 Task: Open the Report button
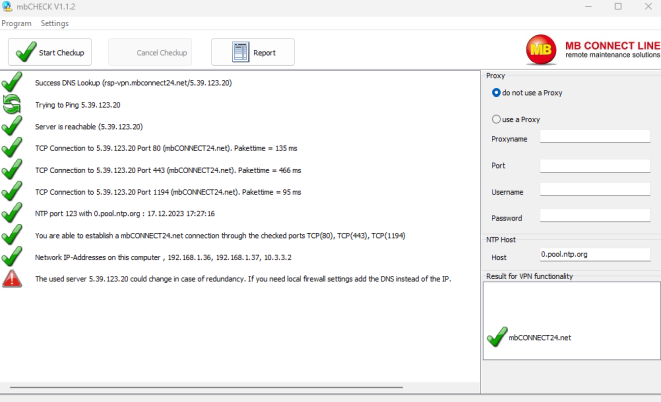pyautogui.click(x=253, y=52)
